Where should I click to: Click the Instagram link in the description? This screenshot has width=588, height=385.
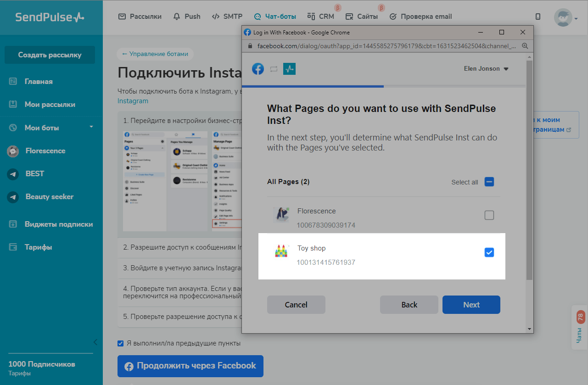pos(133,101)
